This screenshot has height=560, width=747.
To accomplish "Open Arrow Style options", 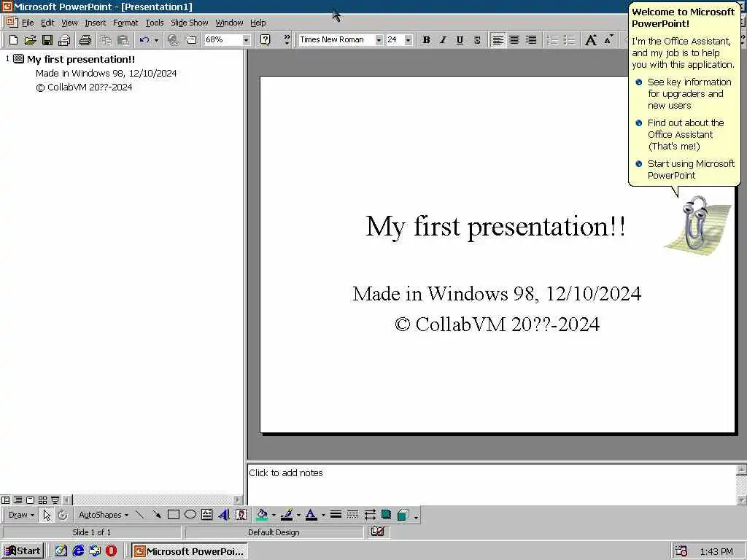I will pyautogui.click(x=370, y=514).
